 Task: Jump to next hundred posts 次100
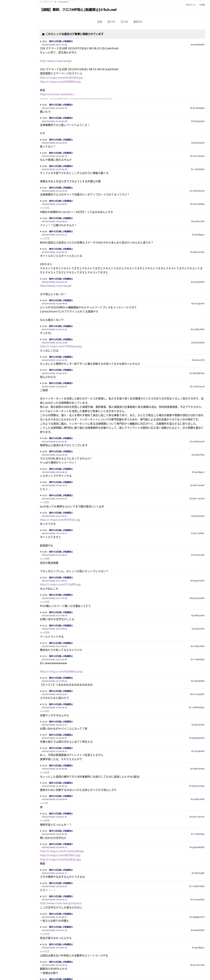click(124, 22)
